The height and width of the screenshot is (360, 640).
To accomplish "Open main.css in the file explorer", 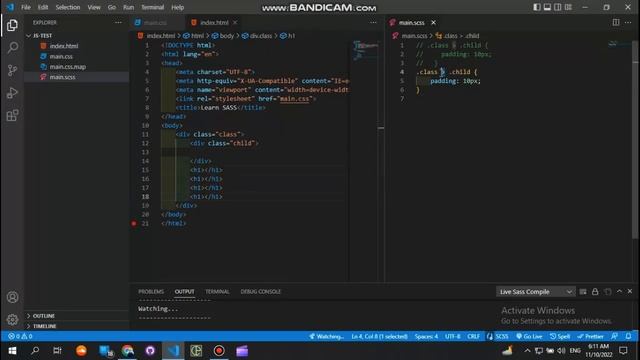I will pos(76,56).
